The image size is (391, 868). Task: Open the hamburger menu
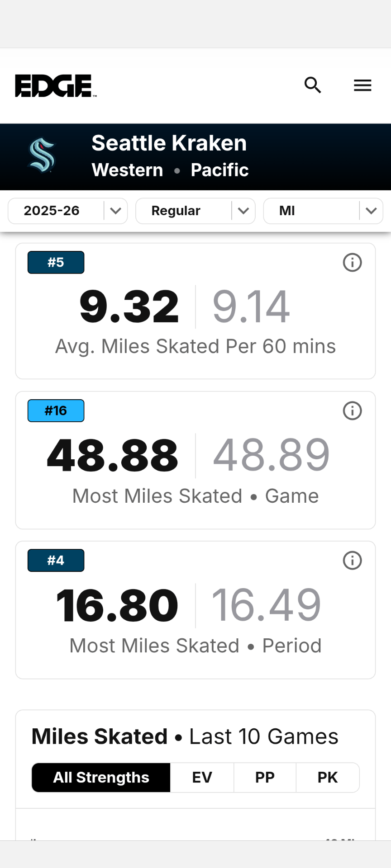click(362, 85)
